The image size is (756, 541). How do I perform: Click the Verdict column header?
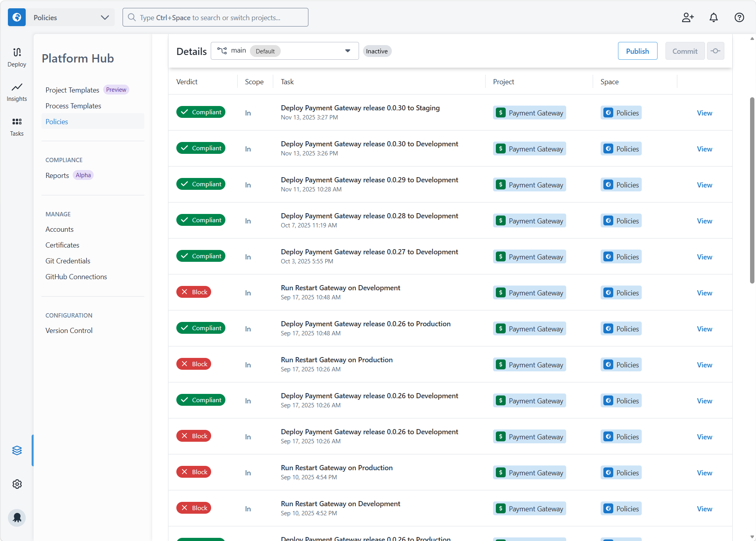(187, 81)
